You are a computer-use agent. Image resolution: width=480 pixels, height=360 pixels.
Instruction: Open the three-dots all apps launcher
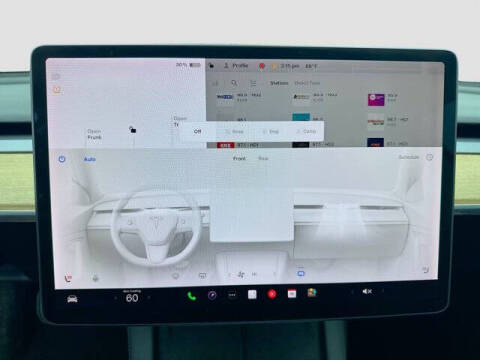(232, 294)
